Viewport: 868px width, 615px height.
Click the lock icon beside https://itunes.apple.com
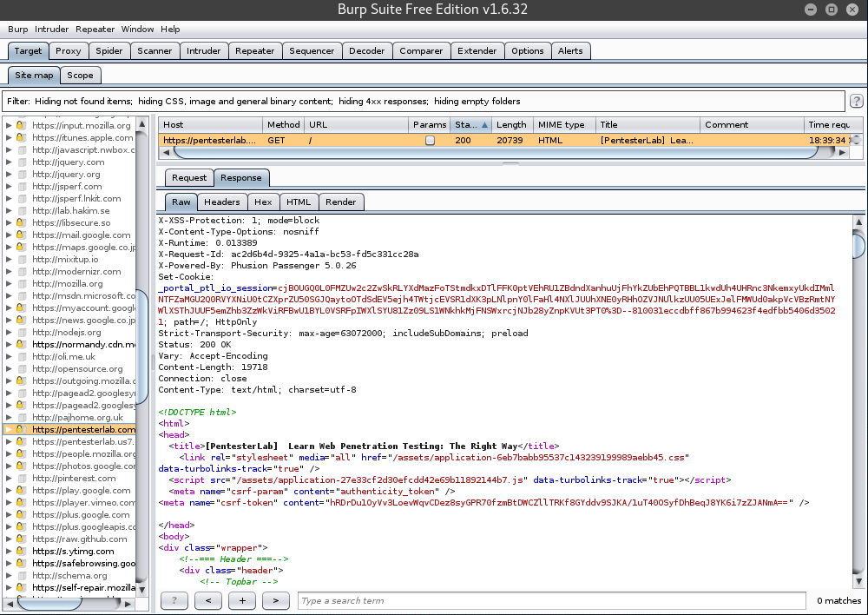pyautogui.click(x=21, y=137)
